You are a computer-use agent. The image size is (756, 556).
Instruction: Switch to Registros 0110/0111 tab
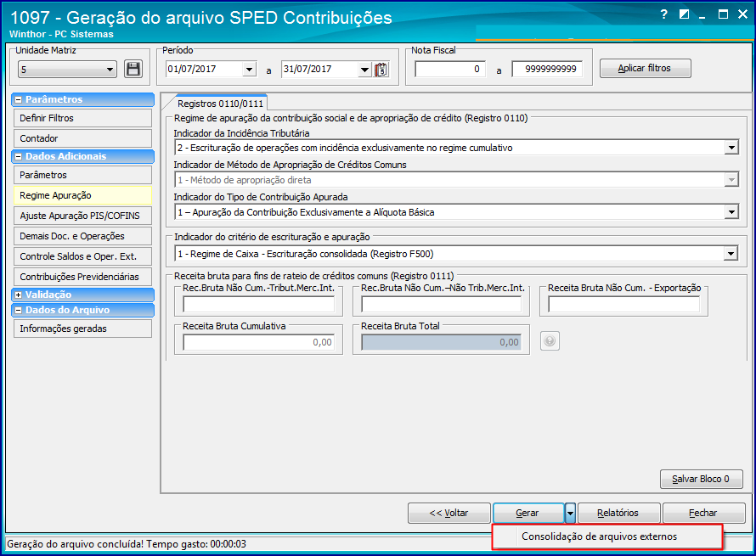pyautogui.click(x=220, y=104)
